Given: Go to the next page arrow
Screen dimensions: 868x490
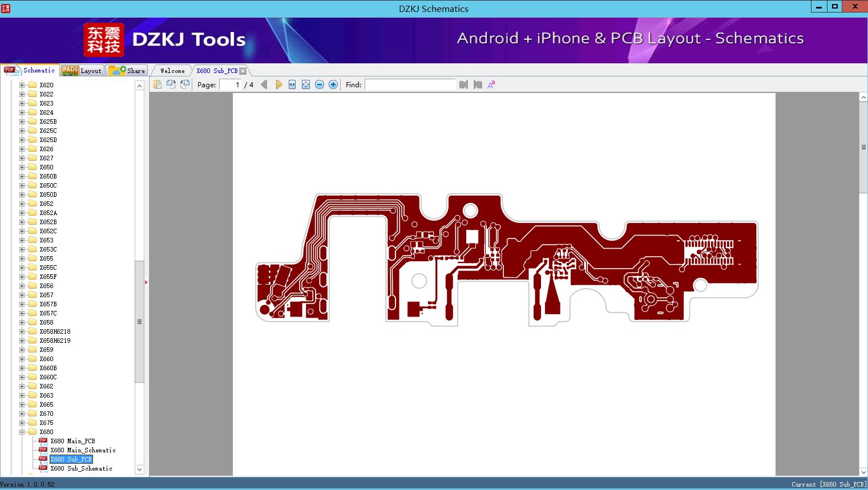Looking at the screenshot, I should (x=278, y=84).
